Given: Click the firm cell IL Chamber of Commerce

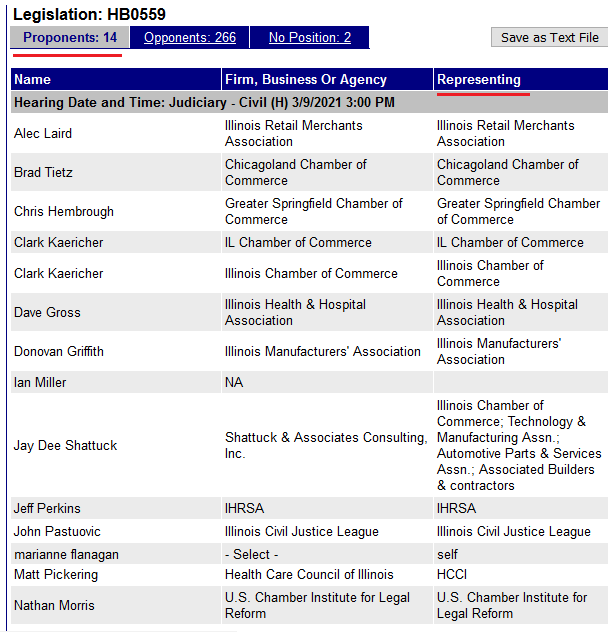Looking at the screenshot, I should pos(298,243).
